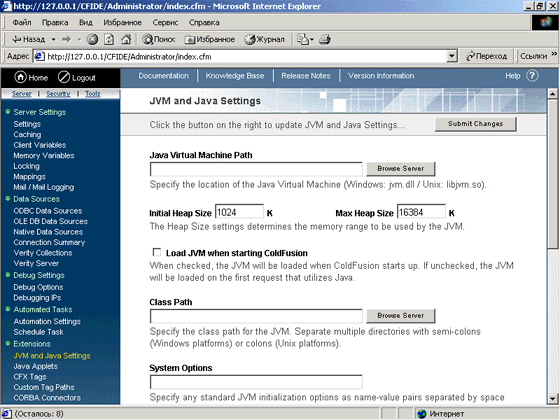Click the Help question mark icon
Viewport: 560px width, 420px height.
click(532, 76)
